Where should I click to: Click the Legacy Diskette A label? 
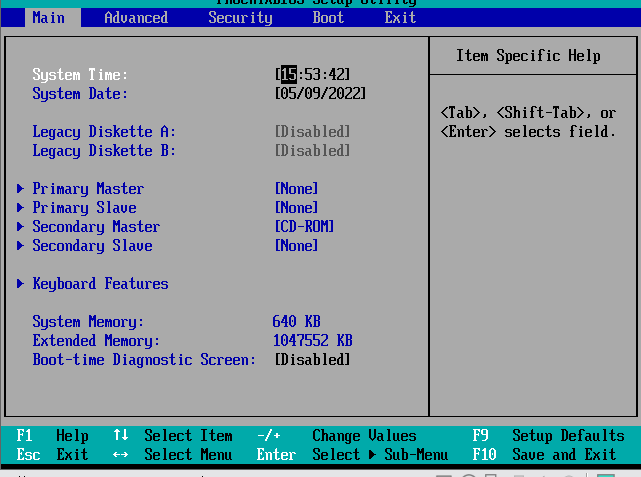(x=104, y=132)
